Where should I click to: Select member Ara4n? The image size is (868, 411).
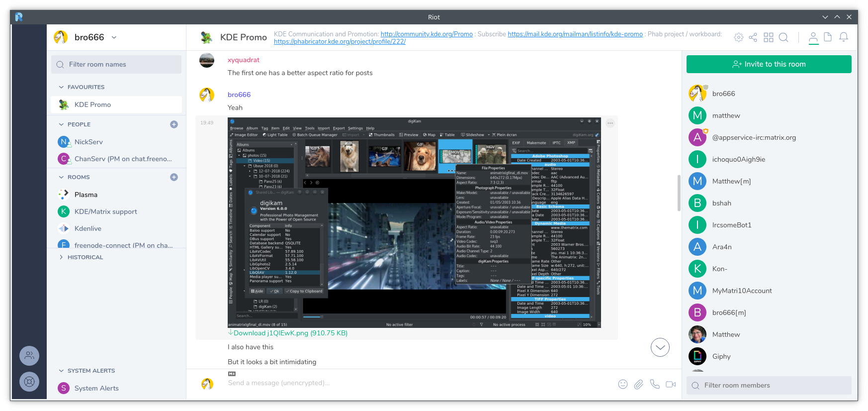[x=769, y=247]
